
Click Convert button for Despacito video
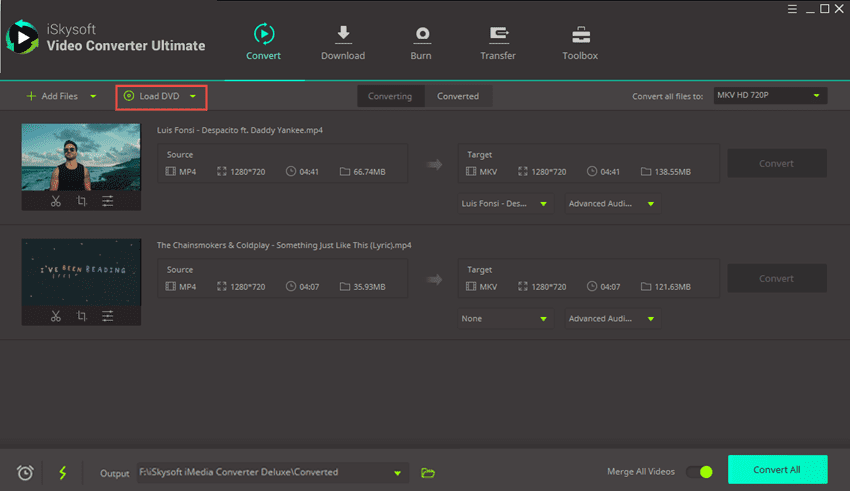[x=776, y=164]
